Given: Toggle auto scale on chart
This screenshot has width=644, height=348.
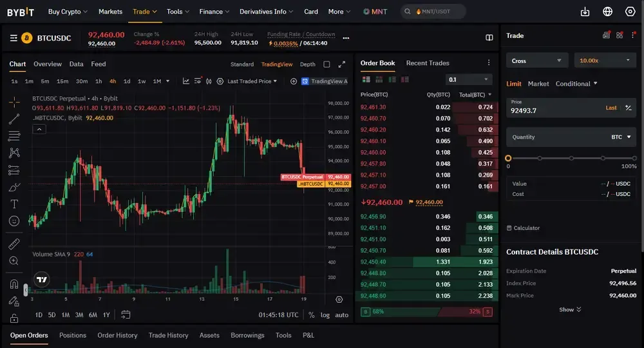Looking at the screenshot, I should point(342,314).
